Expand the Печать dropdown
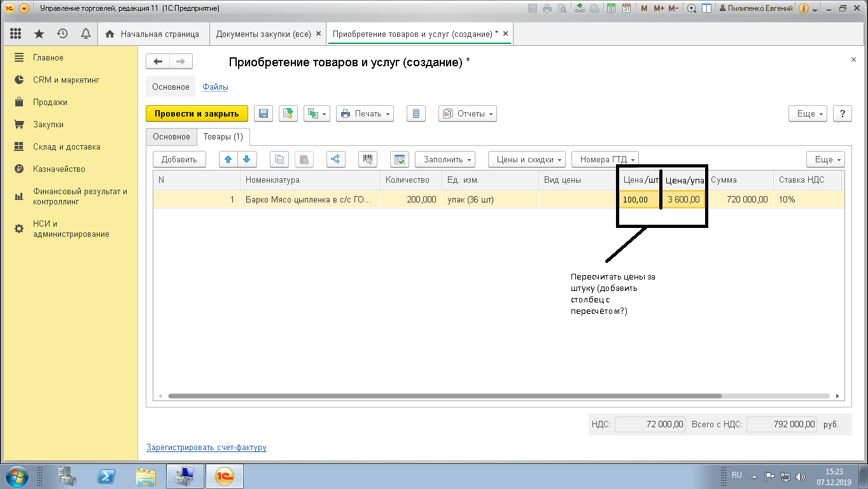Screen dimensions: 868x489 [365, 114]
